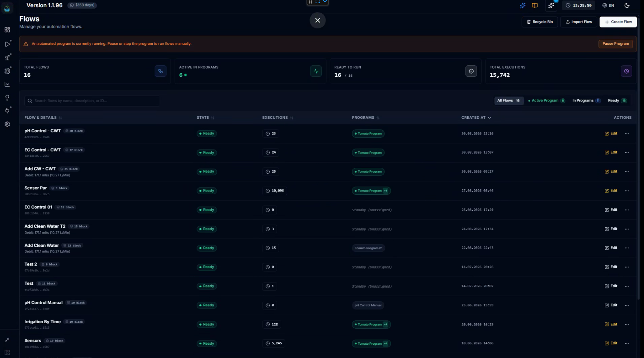Open the settings gear icon in sidebar
The width and height of the screenshot is (644, 358).
pos(7,124)
